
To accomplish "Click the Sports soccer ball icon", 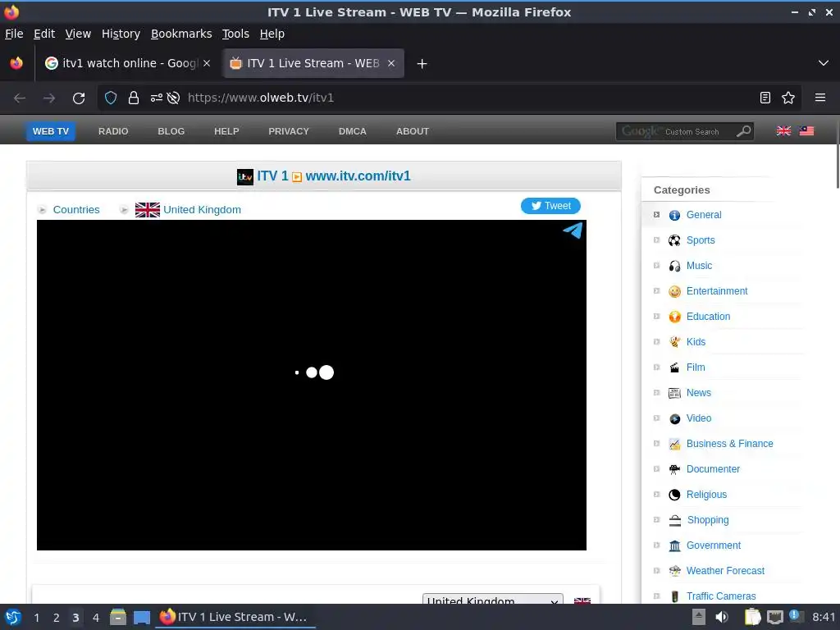I will tap(674, 240).
